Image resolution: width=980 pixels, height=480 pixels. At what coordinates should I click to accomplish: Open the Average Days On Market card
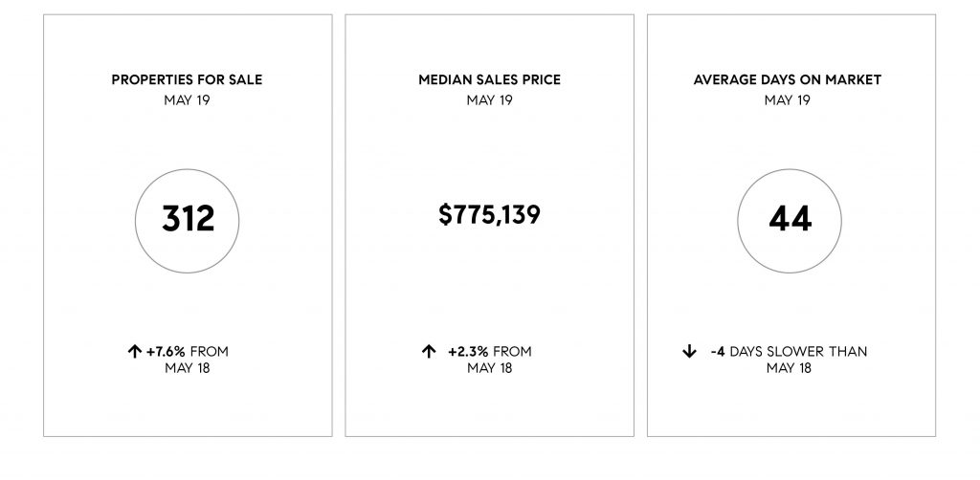791,226
